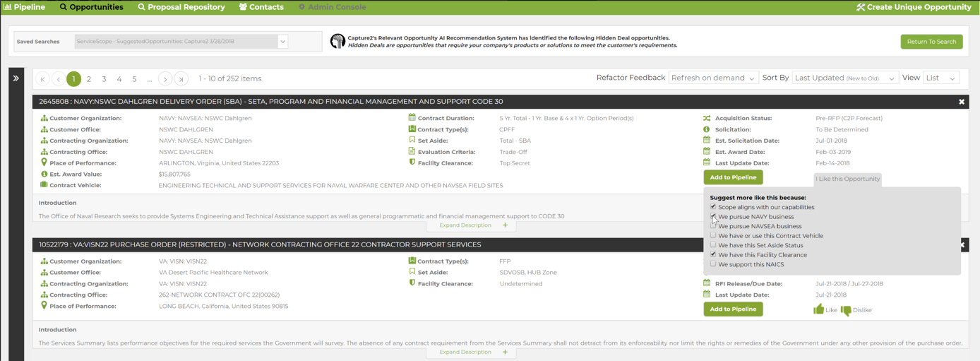Click the Acquisition Status shuffle icon
Viewport: 980px width, 361px height.
(706, 118)
